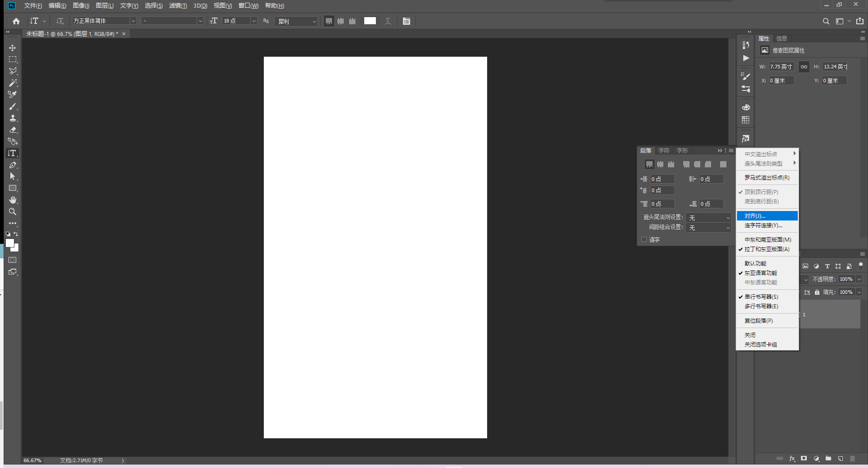Open Character and Paragraph panels icon
The width and height of the screenshot is (868, 468).
(407, 21)
